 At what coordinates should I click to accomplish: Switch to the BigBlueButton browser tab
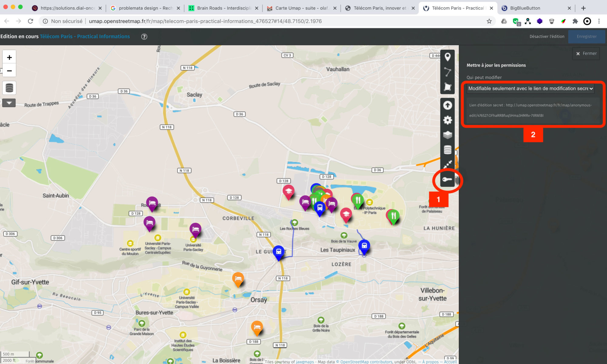point(525,8)
